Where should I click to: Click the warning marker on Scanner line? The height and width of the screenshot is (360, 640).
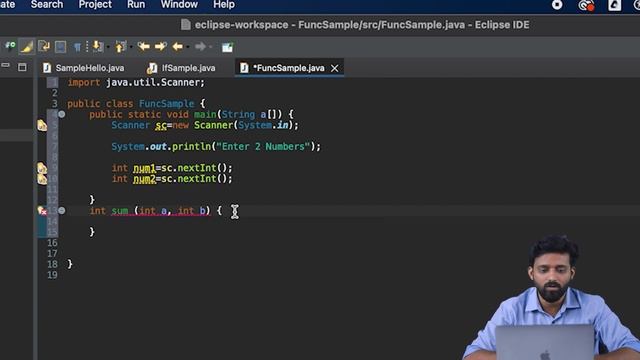tap(42, 126)
